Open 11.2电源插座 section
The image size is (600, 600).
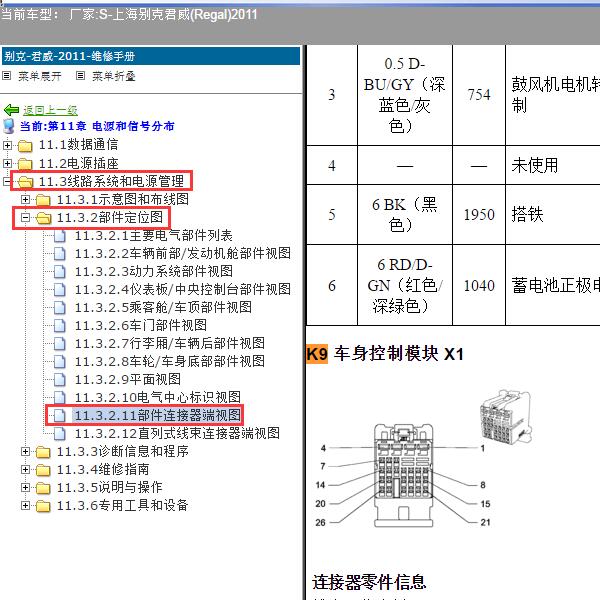[78, 163]
